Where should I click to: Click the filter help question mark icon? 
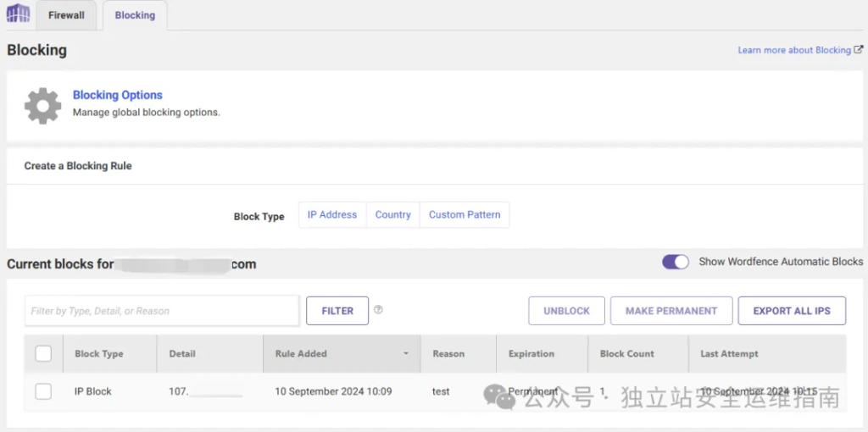(378, 310)
